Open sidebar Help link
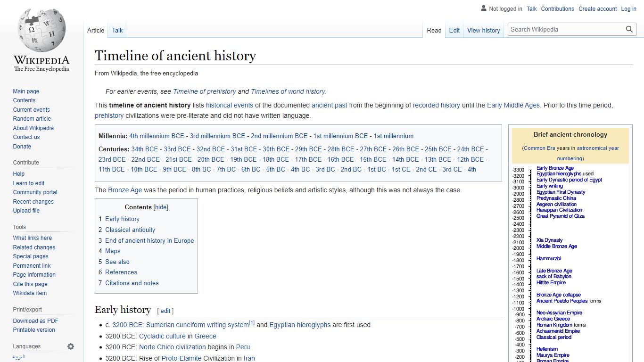Screen dimensions: 644x362 [x=19, y=174]
